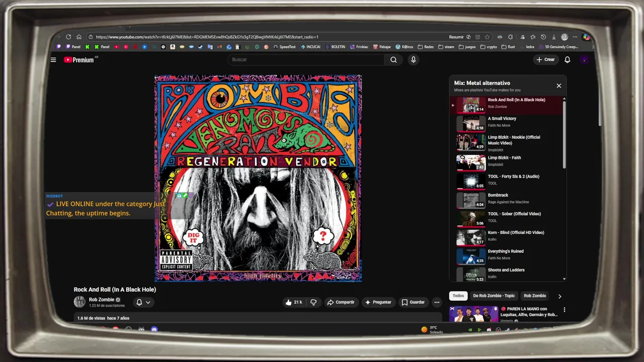Screen dimensions: 644x362
Task: Select the Todos filter chip
Action: 458,296
